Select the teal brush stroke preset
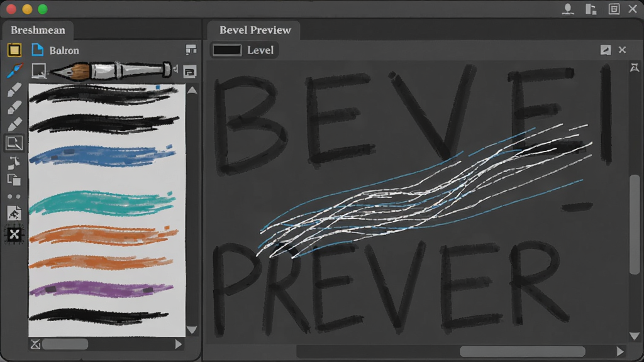Viewport: 644px width, 362px height. coord(103,203)
